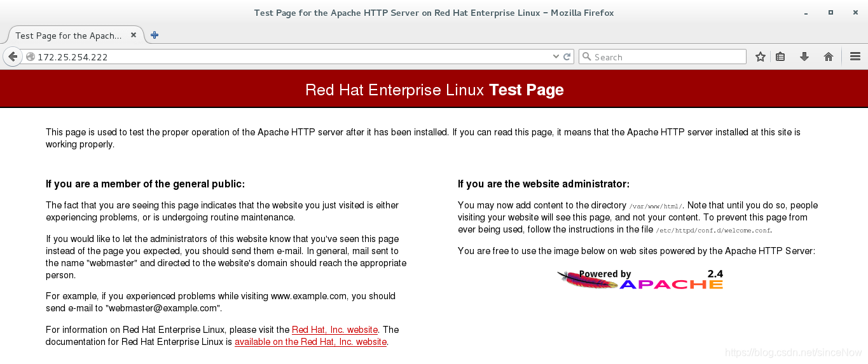868x364 pixels.
Task: Click the window title bar text
Action: [434, 13]
